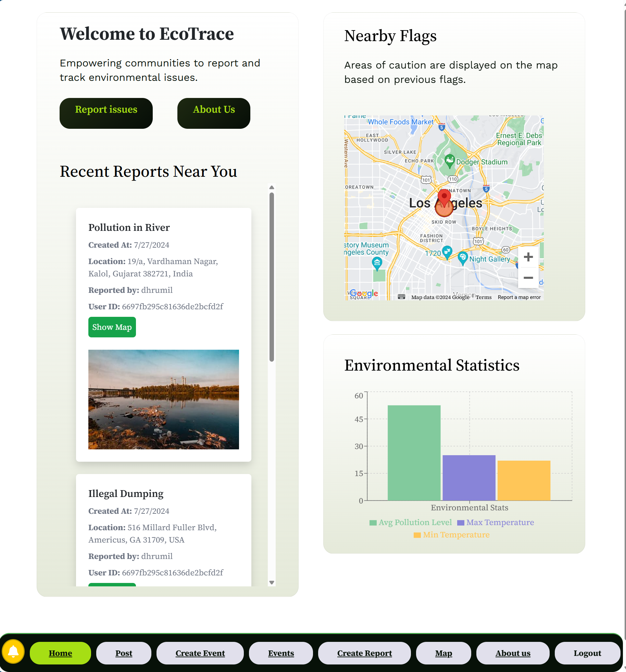
Task: Select the Night Gallery map marker
Action: tap(462, 259)
